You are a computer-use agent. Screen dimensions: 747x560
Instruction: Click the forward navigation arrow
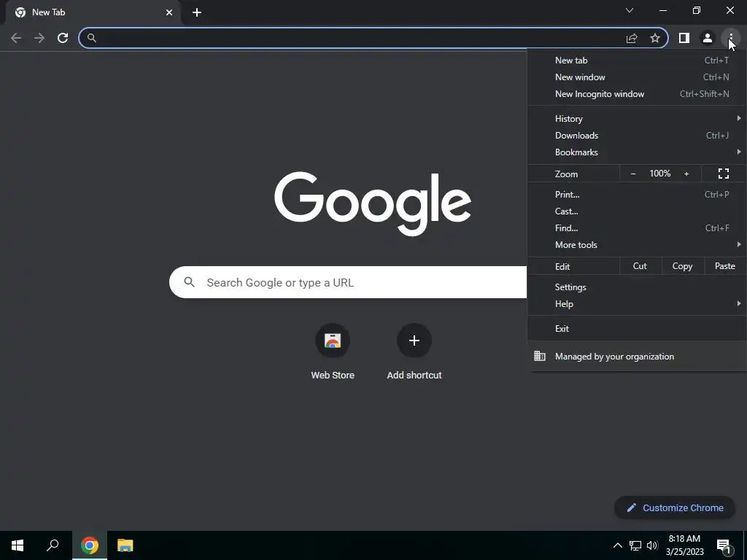tap(39, 38)
